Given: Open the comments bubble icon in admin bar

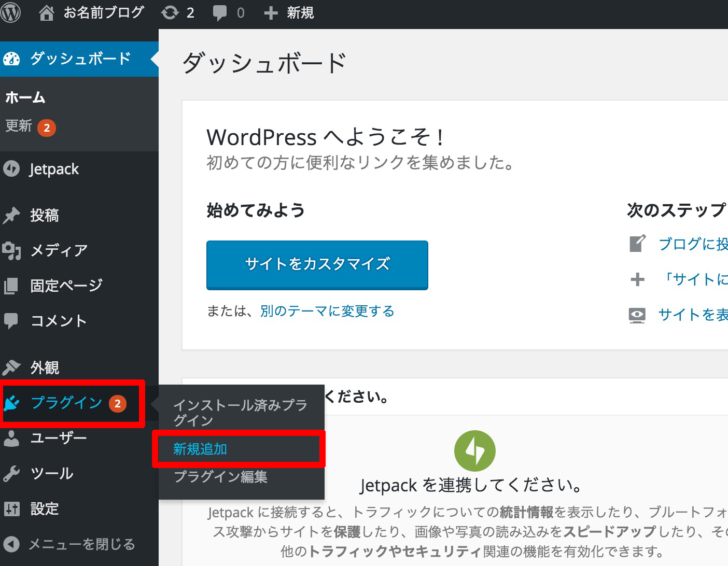Looking at the screenshot, I should click(x=220, y=13).
